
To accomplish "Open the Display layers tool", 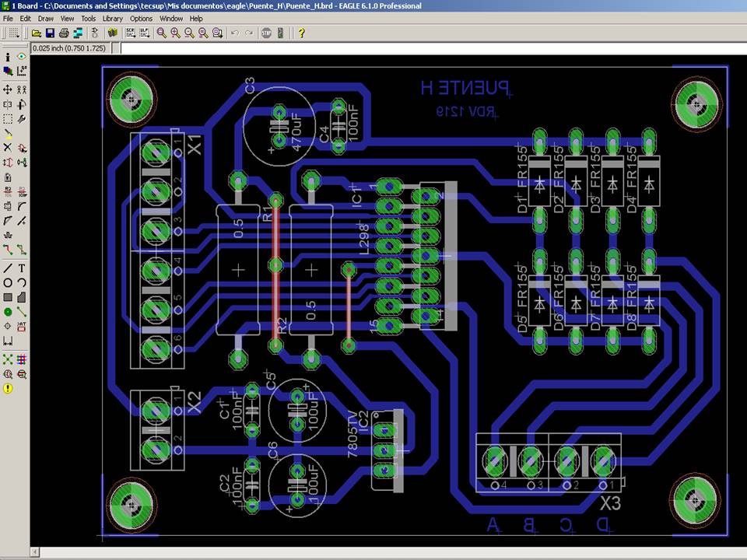I will pos(8,71).
